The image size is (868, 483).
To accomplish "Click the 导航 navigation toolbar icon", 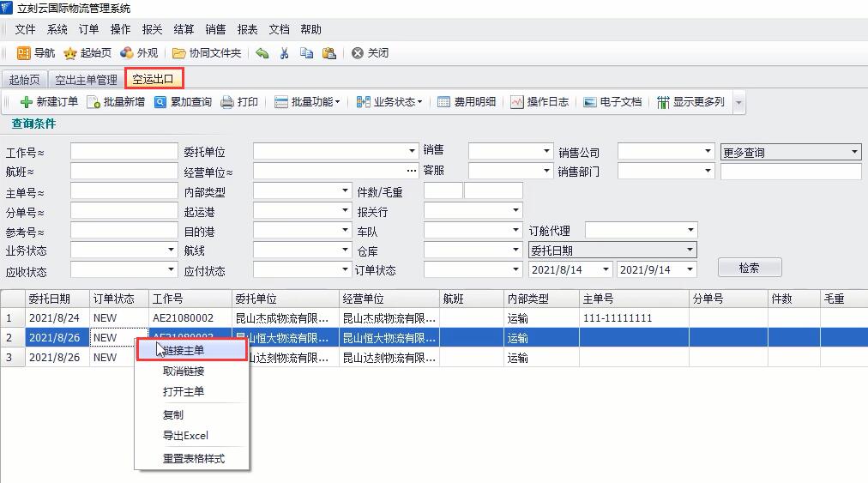I will pyautogui.click(x=24, y=53).
